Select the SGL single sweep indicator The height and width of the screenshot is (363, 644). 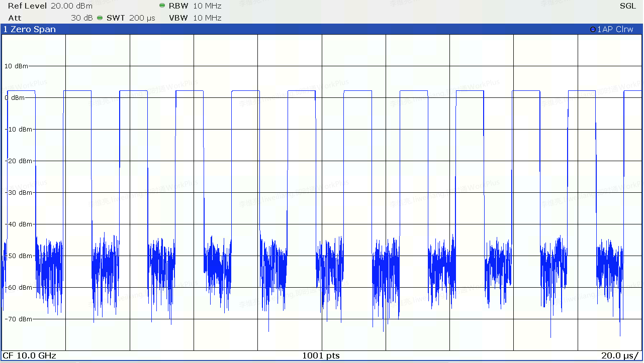coord(627,6)
